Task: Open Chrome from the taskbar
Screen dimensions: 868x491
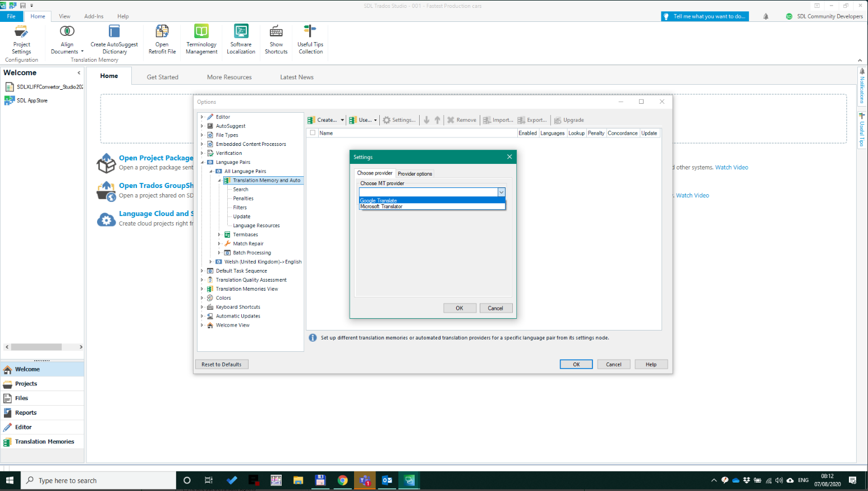Action: click(342, 480)
